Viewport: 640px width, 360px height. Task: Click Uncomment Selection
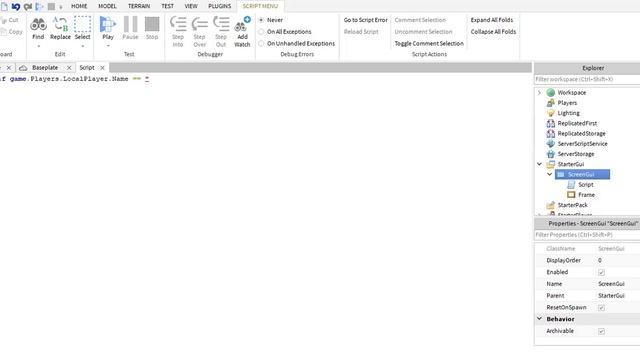423,32
